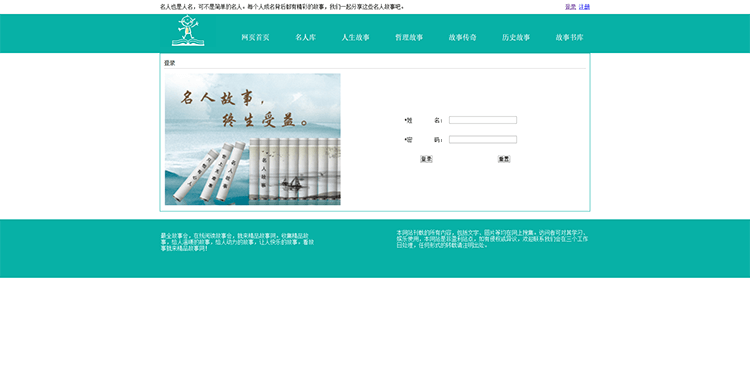Click the 名人故事 scrolls banner image
The image size is (750, 368).
click(x=253, y=139)
